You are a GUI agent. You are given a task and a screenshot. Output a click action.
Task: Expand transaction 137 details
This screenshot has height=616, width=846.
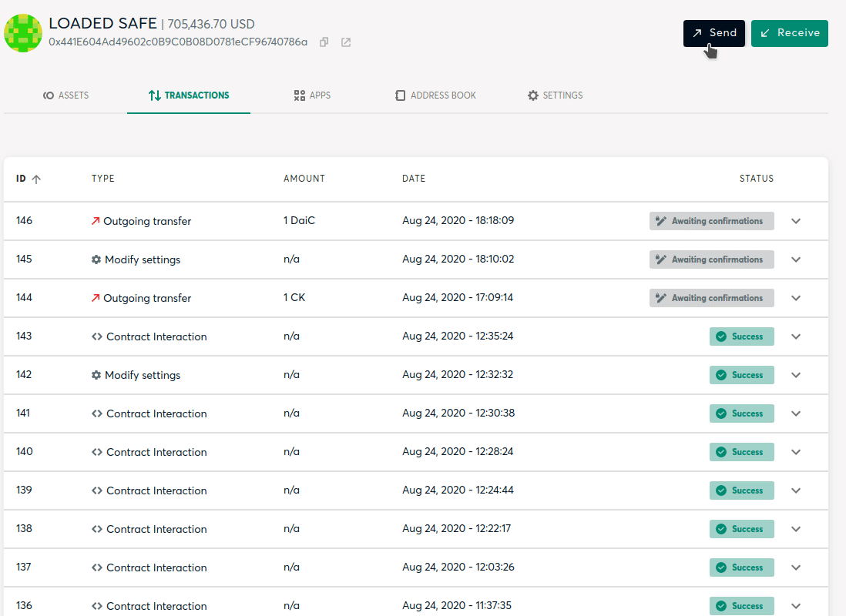point(796,567)
